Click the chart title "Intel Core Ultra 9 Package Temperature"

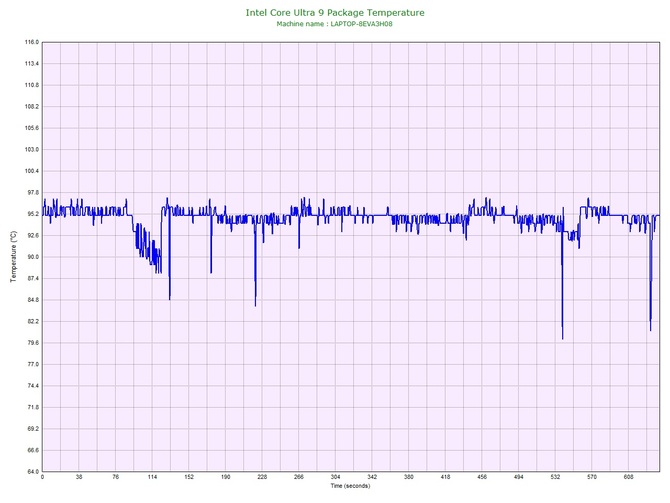coord(335,13)
